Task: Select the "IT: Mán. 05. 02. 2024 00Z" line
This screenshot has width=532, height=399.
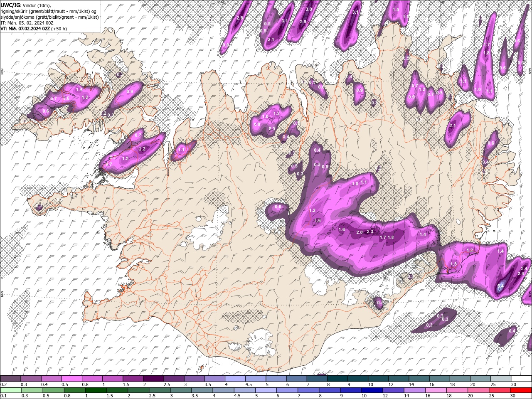Action: pos(28,23)
